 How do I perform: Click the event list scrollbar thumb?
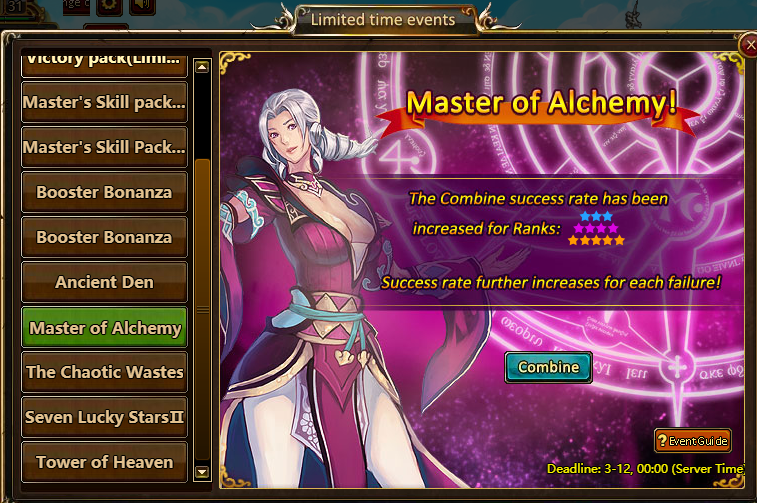tap(202, 309)
